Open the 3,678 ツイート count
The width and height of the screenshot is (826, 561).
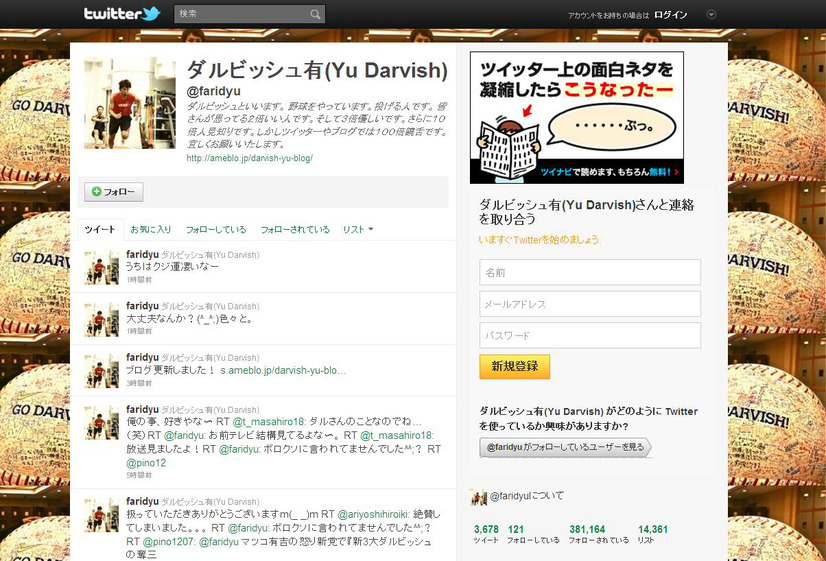click(486, 534)
